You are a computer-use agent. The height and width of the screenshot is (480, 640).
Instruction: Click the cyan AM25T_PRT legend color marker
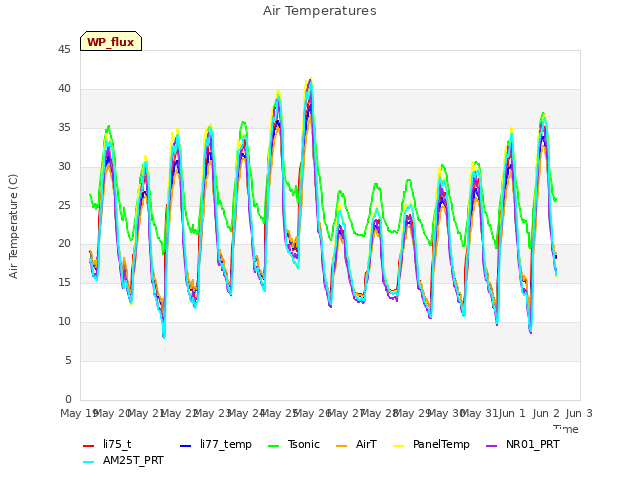click(x=89, y=462)
